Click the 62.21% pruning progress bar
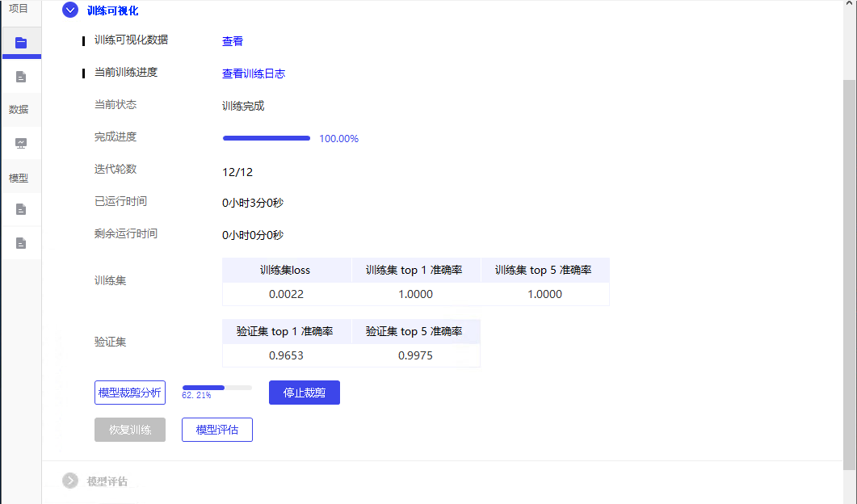The height and width of the screenshot is (504, 857). pos(217,388)
